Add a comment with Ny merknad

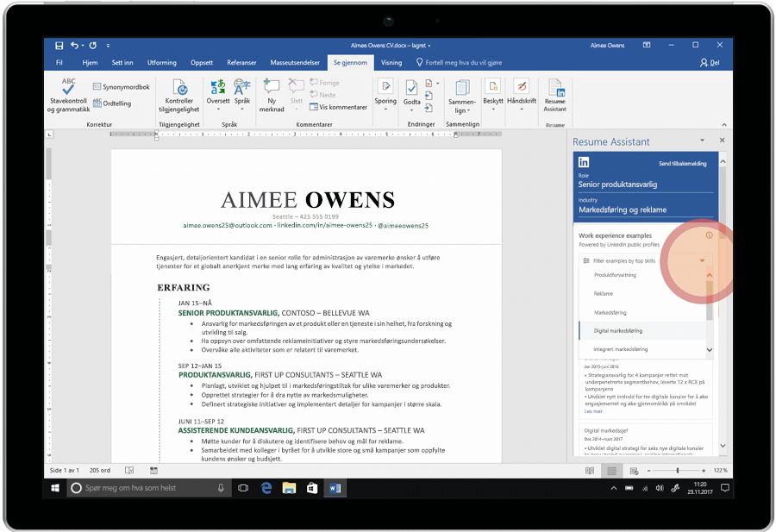pyautogui.click(x=272, y=88)
